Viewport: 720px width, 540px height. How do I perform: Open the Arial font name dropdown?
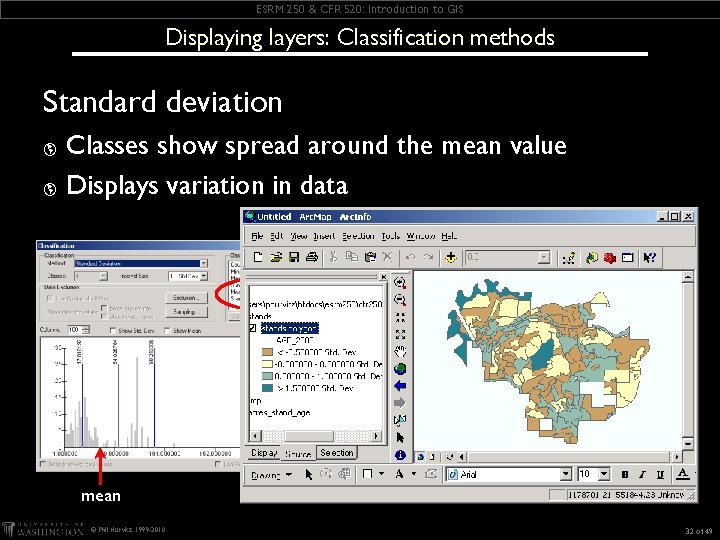click(566, 474)
